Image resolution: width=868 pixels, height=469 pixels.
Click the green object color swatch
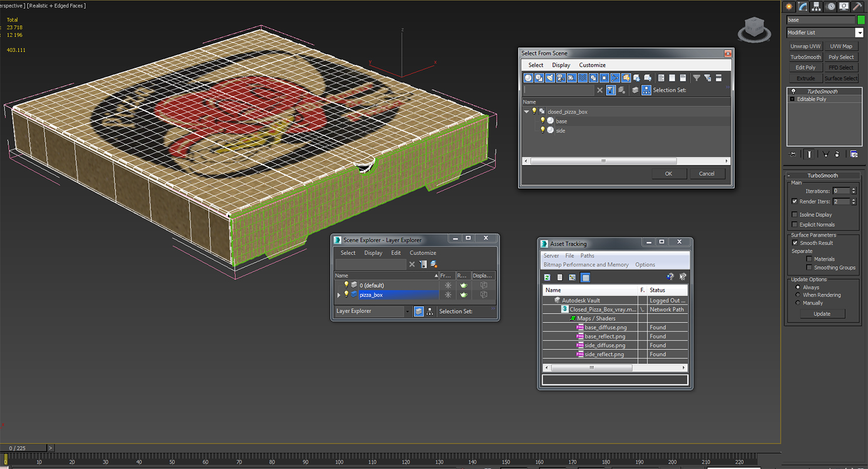(861, 20)
